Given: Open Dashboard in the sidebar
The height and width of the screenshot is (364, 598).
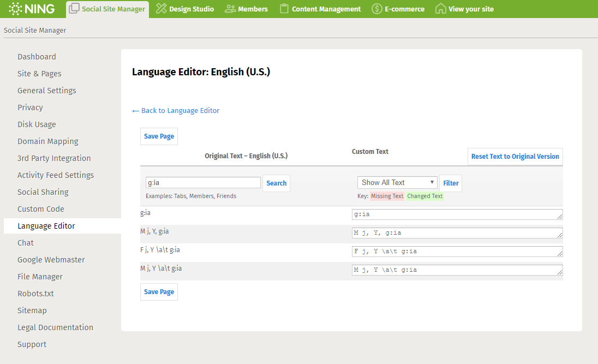Looking at the screenshot, I should 37,57.
